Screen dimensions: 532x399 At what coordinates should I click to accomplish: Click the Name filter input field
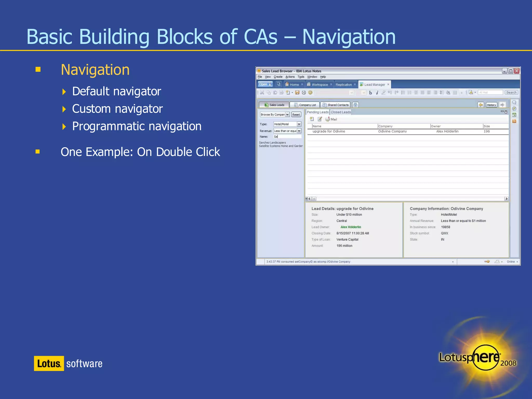tap(288, 137)
